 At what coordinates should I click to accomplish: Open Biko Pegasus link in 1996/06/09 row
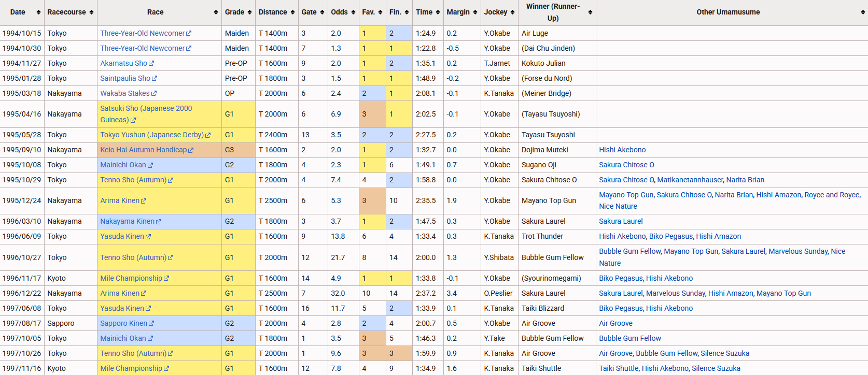[x=670, y=236]
